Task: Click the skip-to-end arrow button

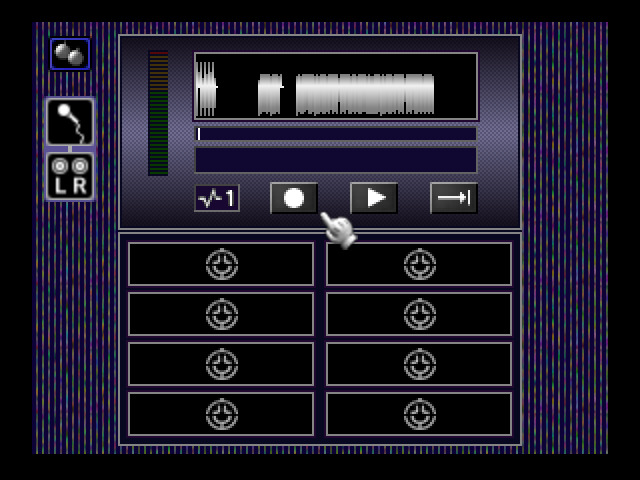Action: point(453,198)
